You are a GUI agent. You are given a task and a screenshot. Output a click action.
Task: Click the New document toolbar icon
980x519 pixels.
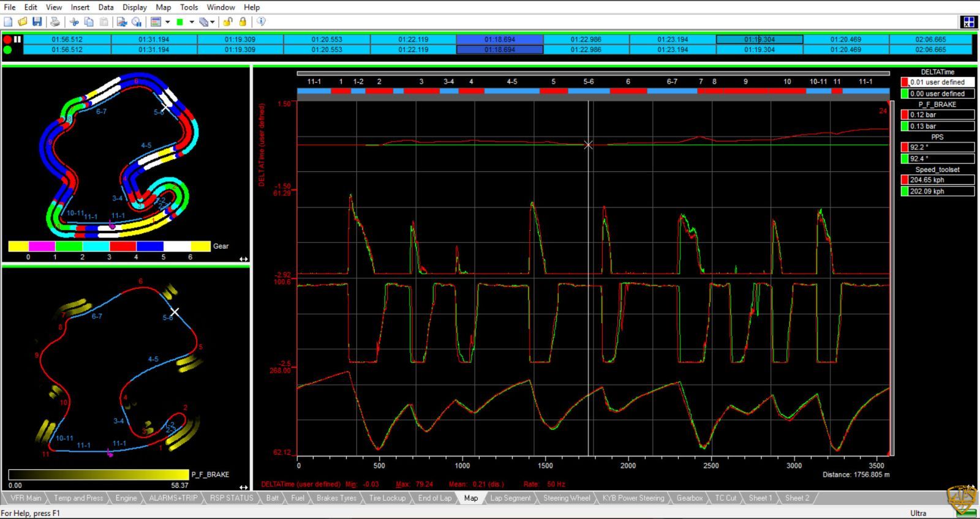tap(8, 22)
